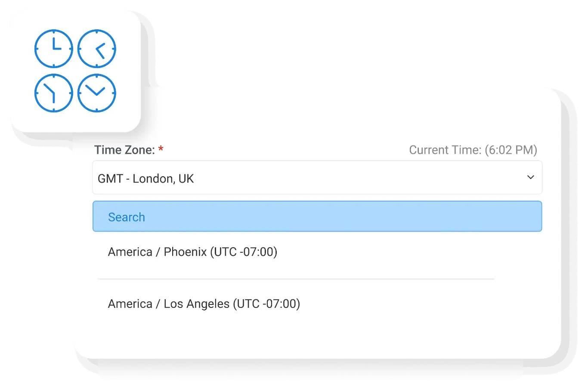The height and width of the screenshot is (385, 588).
Task: Click the Current Time label text
Action: pyautogui.click(x=445, y=150)
